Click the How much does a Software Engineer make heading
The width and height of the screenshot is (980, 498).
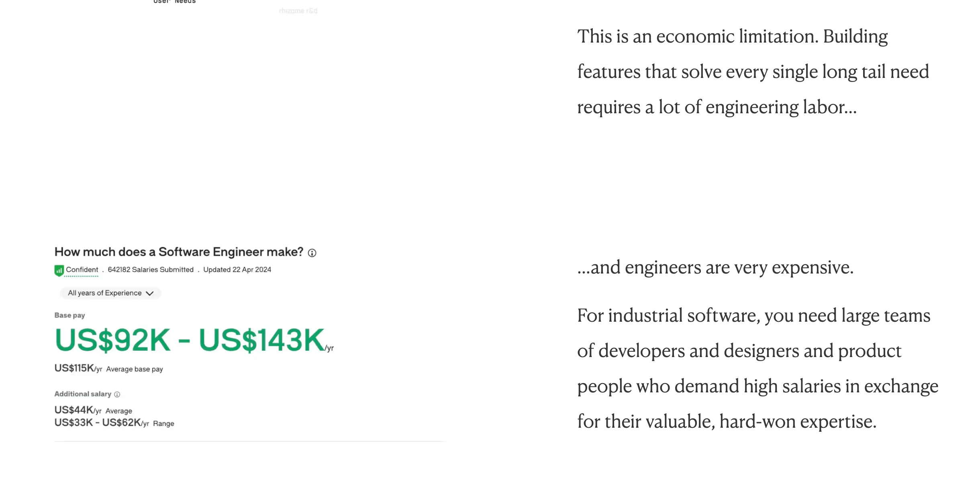[179, 252]
